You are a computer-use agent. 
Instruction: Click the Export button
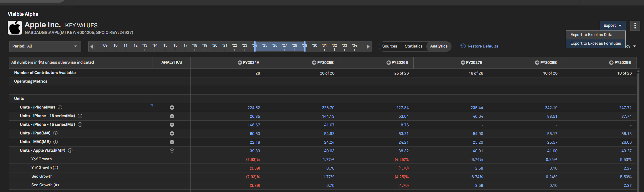coord(612,26)
